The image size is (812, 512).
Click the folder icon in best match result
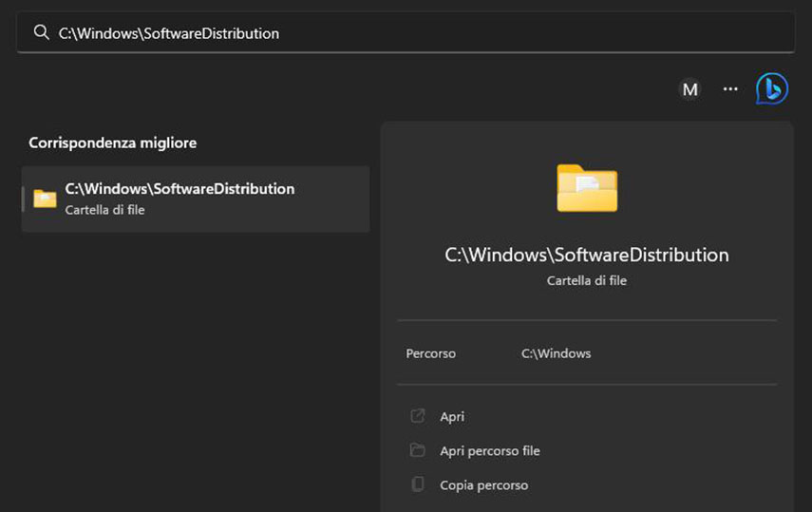pyautogui.click(x=45, y=199)
